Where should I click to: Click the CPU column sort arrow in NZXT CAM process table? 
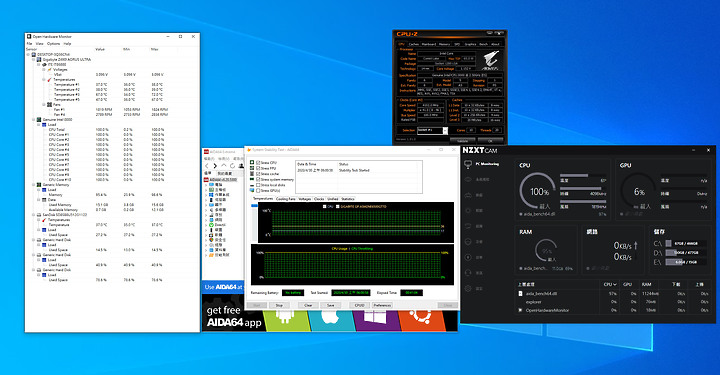point(615,285)
